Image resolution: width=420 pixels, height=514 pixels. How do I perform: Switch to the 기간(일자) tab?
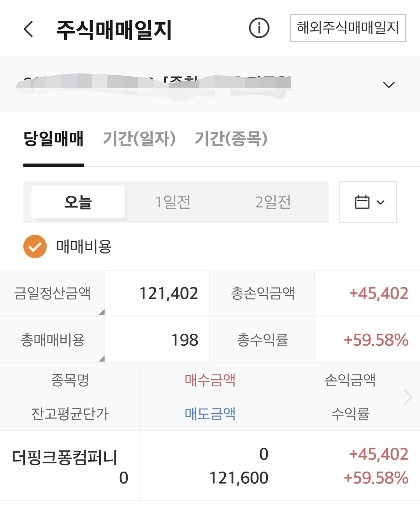(139, 138)
